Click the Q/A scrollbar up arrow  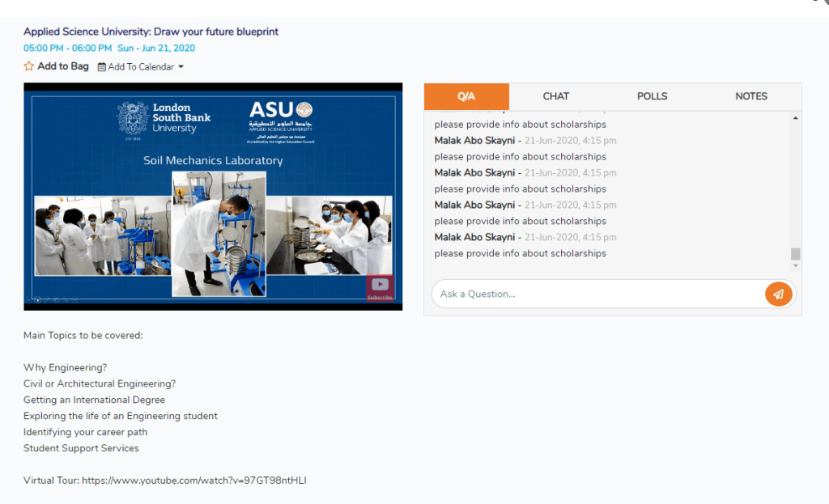[x=795, y=118]
